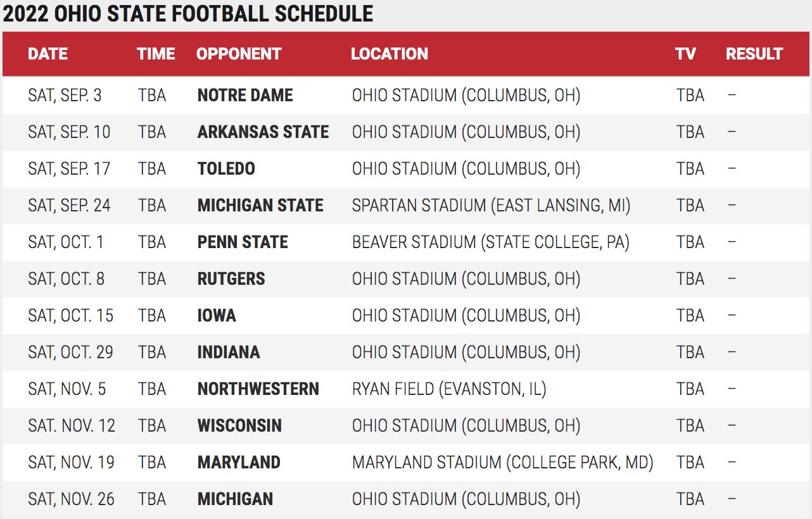Open the Indiana game entry
The image size is (812, 519).
(229, 353)
